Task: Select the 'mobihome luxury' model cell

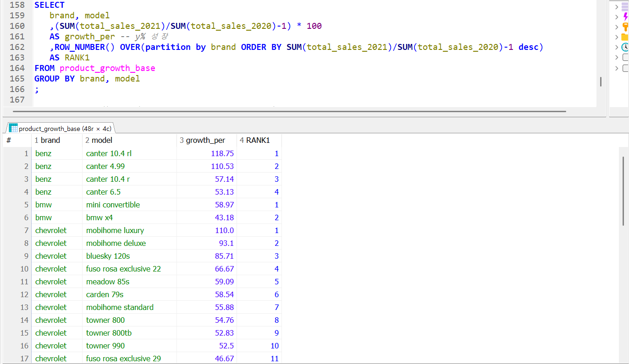Action: tap(129, 230)
